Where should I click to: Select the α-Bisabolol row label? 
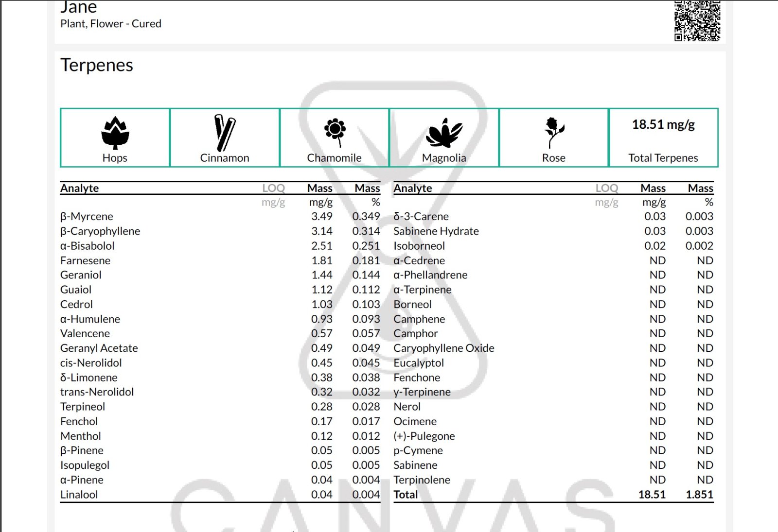(88, 246)
